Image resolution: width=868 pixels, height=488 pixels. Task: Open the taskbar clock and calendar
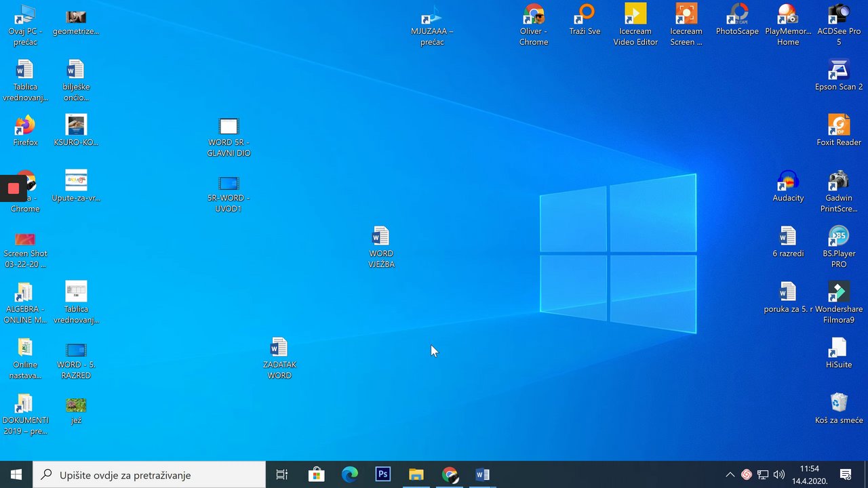point(810,474)
